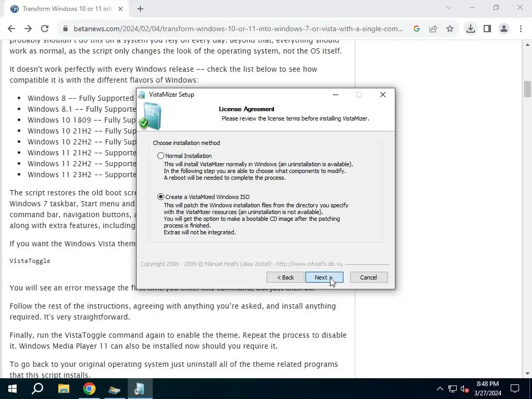Open Chrome tab search dropdown chevron
532x399 pixels.
(448, 7)
